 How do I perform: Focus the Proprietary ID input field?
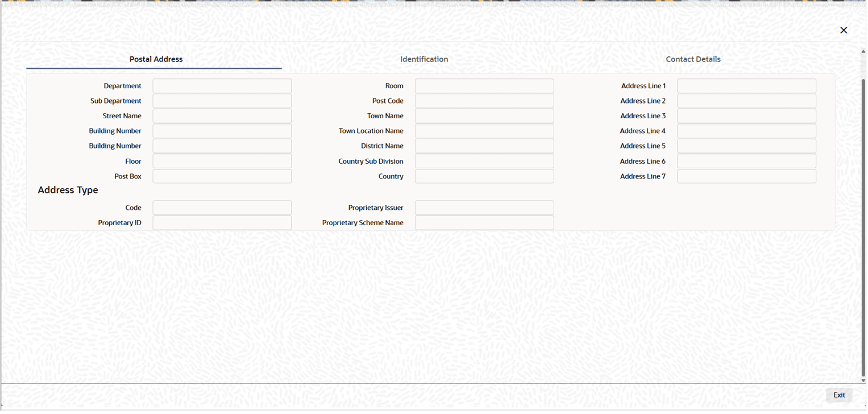tap(222, 223)
